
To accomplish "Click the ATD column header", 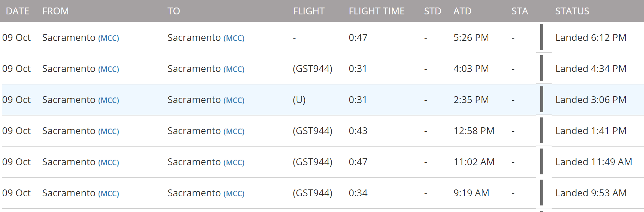I will [x=462, y=11].
